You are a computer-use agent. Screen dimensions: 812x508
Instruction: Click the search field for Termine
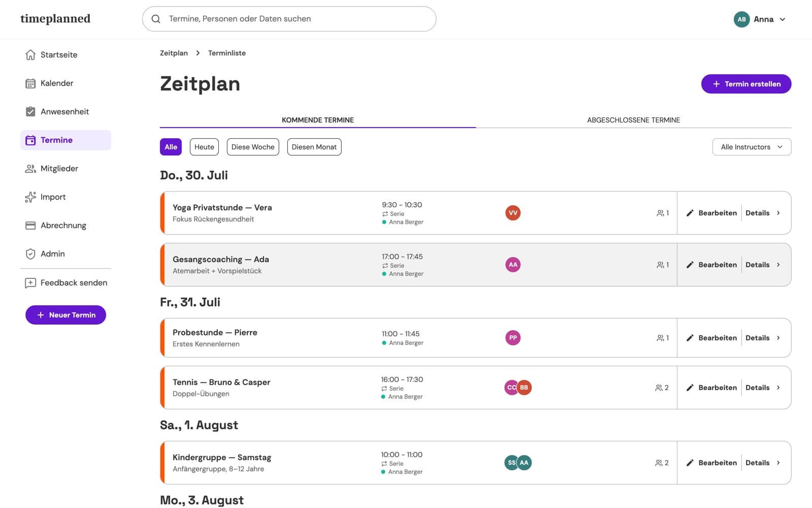(289, 19)
